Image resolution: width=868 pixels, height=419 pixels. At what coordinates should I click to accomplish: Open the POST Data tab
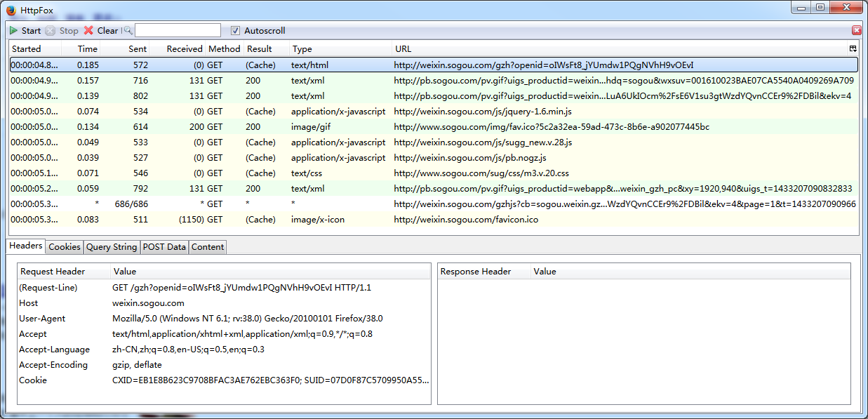click(165, 247)
